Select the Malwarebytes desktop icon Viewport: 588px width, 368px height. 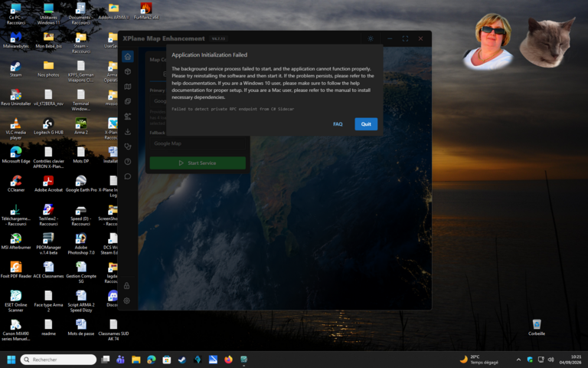pos(16,40)
